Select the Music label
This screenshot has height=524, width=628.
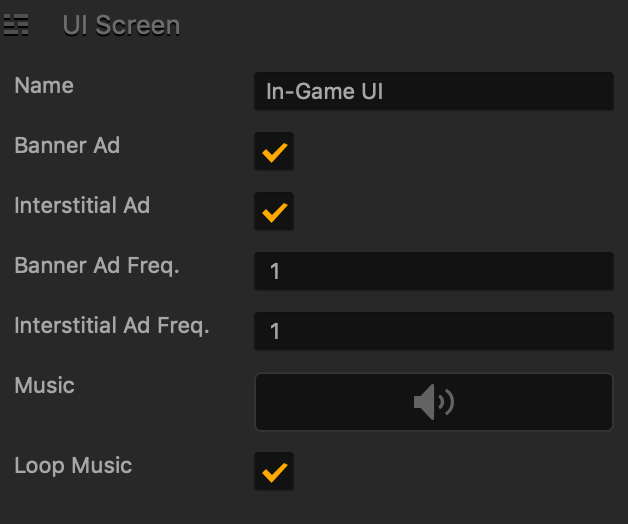pyautogui.click(x=45, y=385)
